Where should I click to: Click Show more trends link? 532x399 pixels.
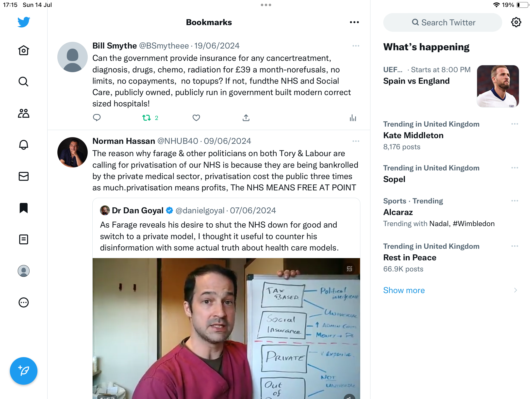click(x=404, y=290)
